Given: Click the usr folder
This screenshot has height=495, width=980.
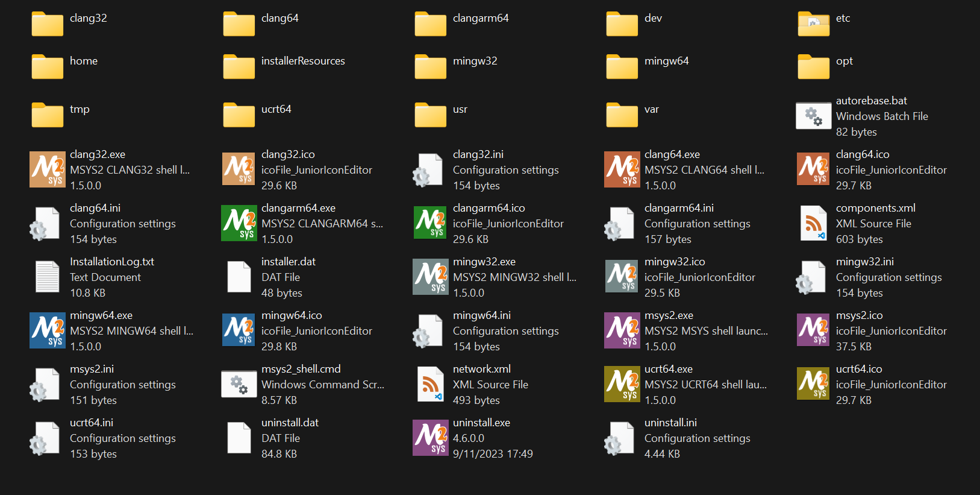Looking at the screenshot, I should tap(431, 115).
